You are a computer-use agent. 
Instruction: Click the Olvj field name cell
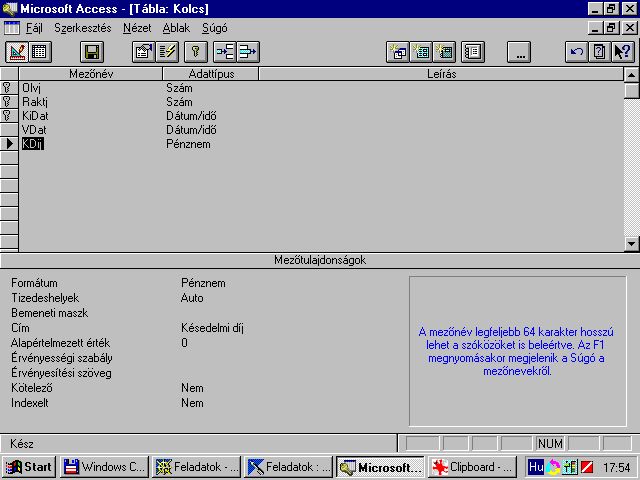click(x=91, y=88)
